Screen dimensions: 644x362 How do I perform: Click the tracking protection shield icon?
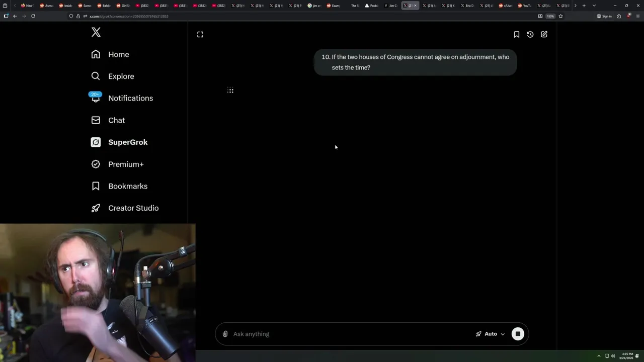tap(71, 16)
